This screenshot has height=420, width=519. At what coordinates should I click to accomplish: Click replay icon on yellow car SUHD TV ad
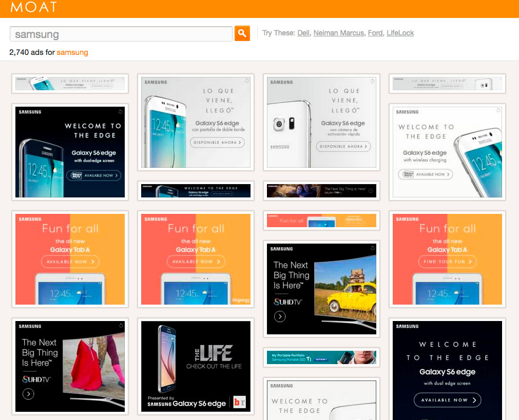point(372,248)
